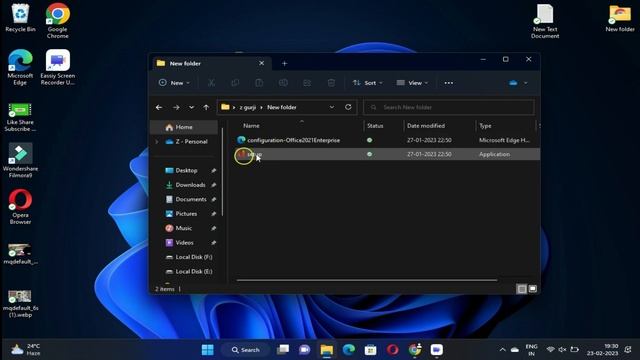Viewport: 640px width, 360px height.
Task: Switch to large icons view in status bar
Action: coord(533,289)
